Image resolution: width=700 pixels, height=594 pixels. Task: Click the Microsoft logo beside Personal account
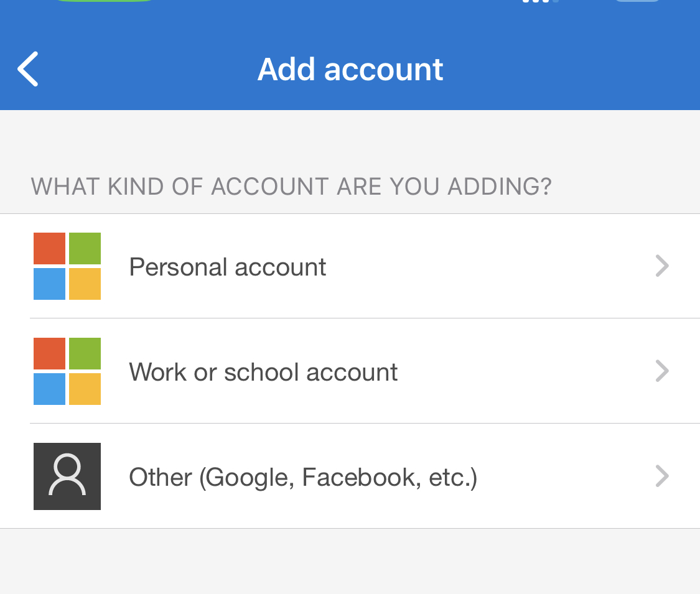[67, 266]
